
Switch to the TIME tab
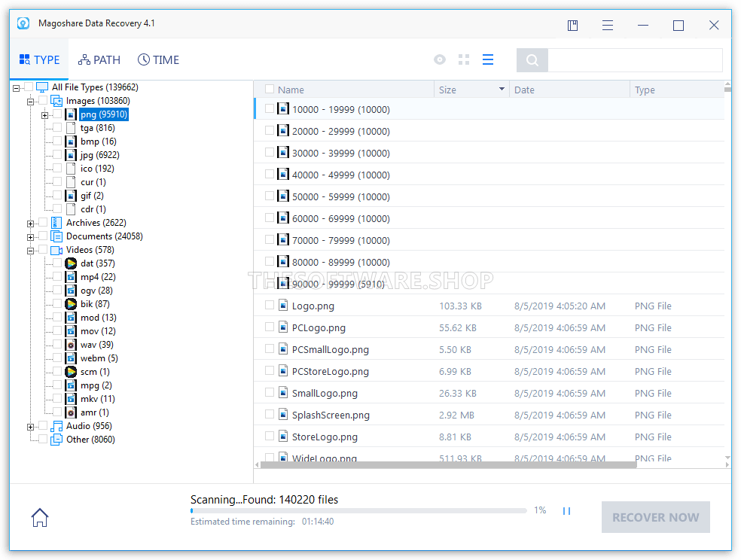pos(158,60)
